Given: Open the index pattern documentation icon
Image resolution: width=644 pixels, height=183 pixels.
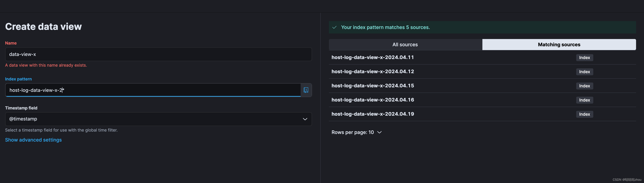Looking at the screenshot, I should 306,90.
